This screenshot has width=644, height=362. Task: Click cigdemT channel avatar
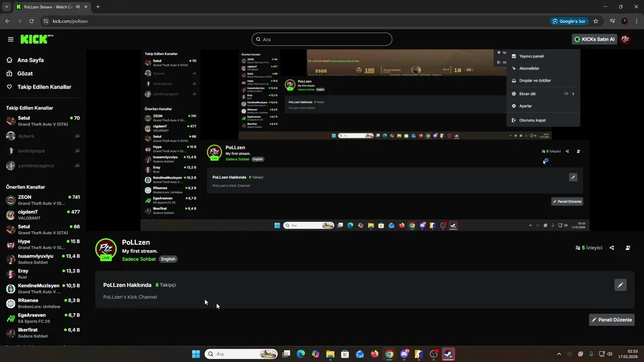[x=11, y=215]
